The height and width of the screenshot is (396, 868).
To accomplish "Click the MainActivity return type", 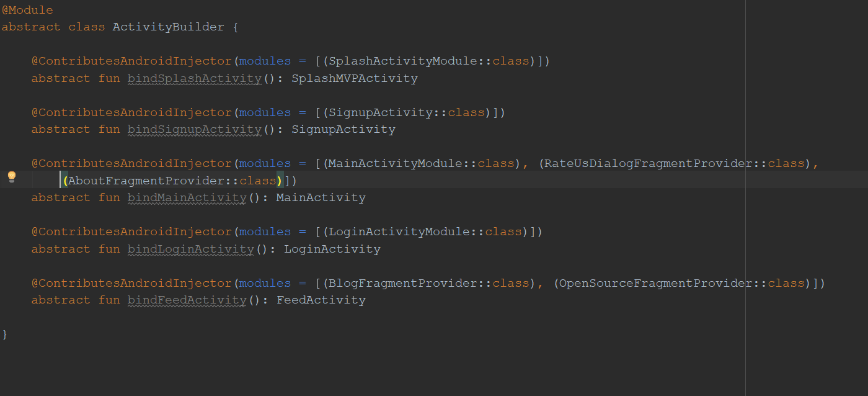I will pyautogui.click(x=321, y=197).
